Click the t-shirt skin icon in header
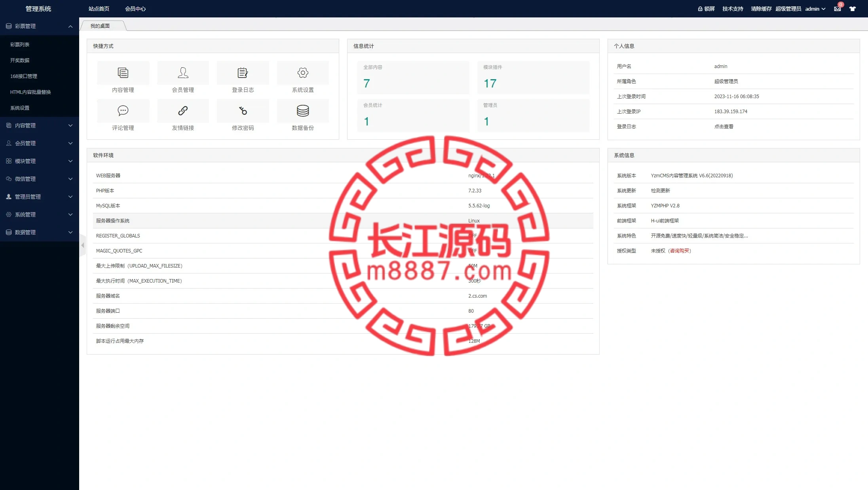Image resolution: width=868 pixels, height=490 pixels. (853, 9)
